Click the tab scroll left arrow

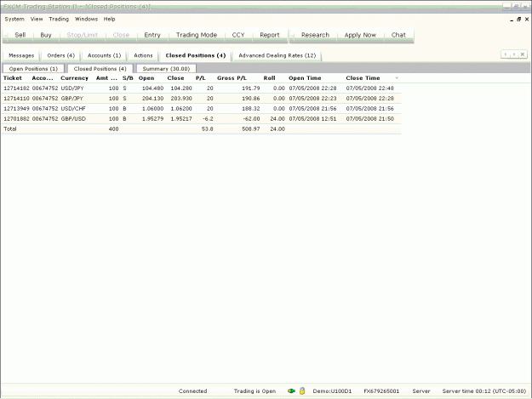506,54
